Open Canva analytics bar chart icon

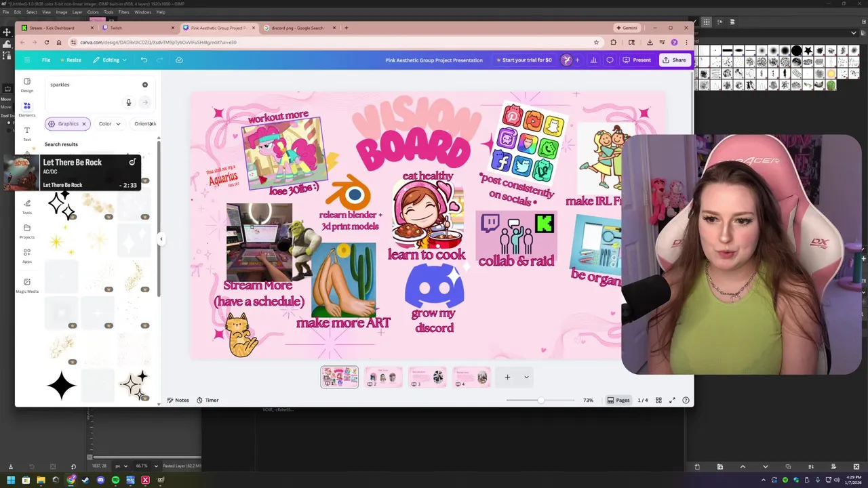[x=593, y=60]
